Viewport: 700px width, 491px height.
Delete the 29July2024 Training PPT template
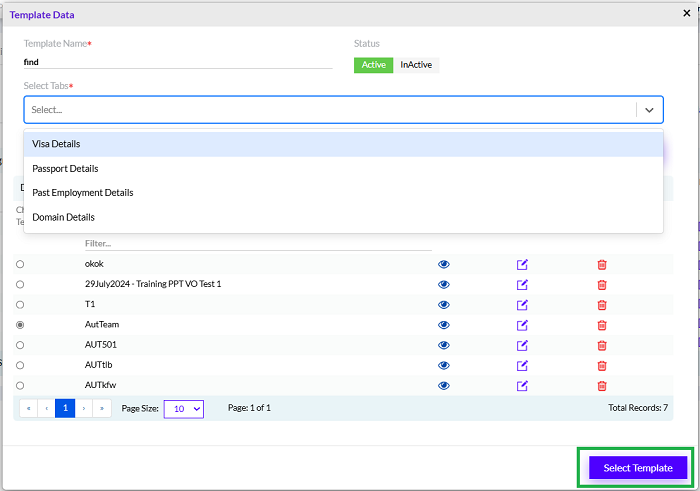[x=602, y=285]
